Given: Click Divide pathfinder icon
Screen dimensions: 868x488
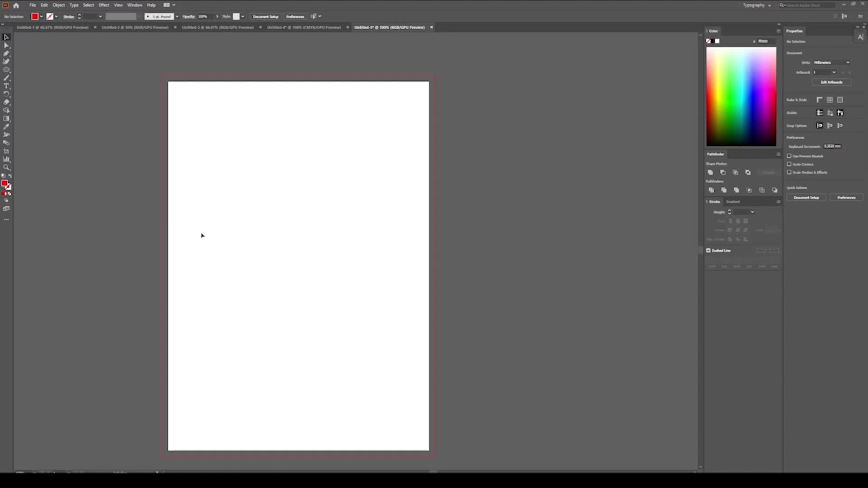Looking at the screenshot, I should pyautogui.click(x=711, y=190).
